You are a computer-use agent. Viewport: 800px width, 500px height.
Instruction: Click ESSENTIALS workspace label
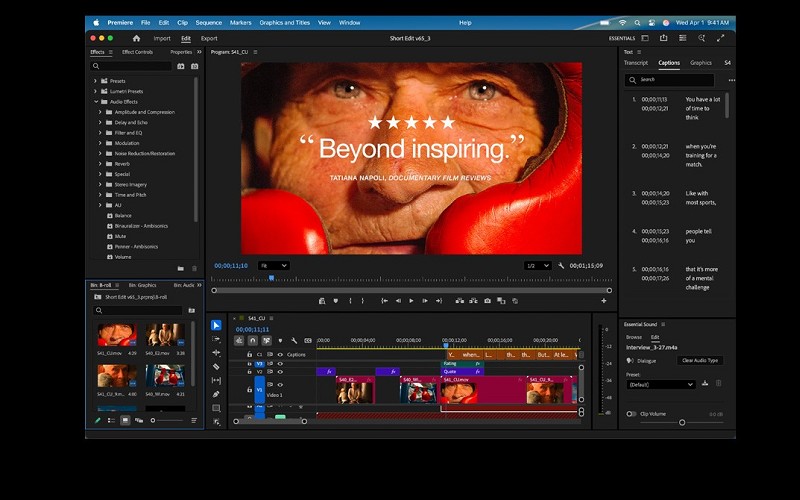[x=622, y=38]
